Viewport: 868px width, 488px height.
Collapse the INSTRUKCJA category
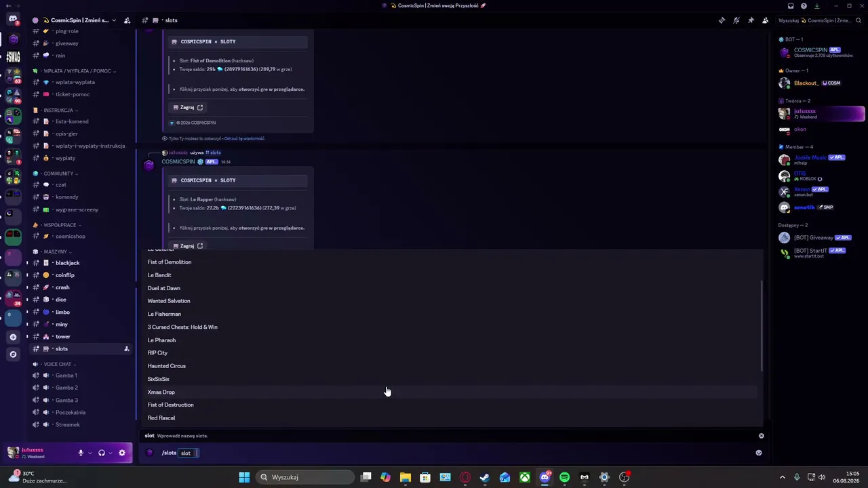(x=56, y=110)
